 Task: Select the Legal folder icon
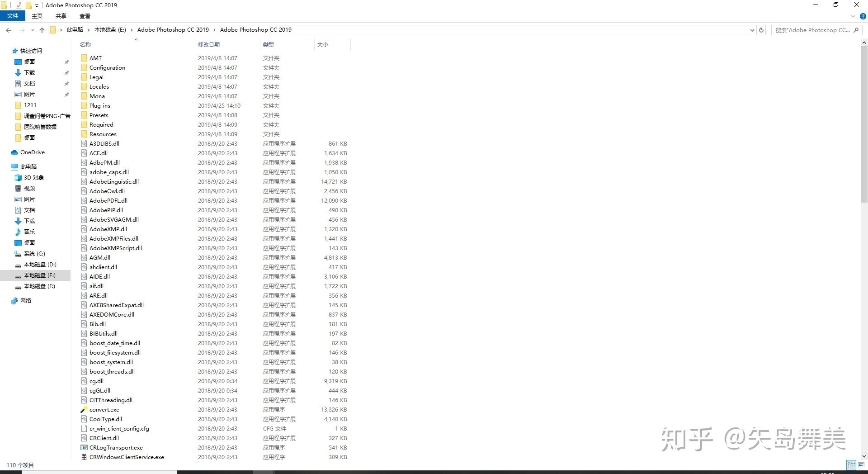click(x=84, y=77)
